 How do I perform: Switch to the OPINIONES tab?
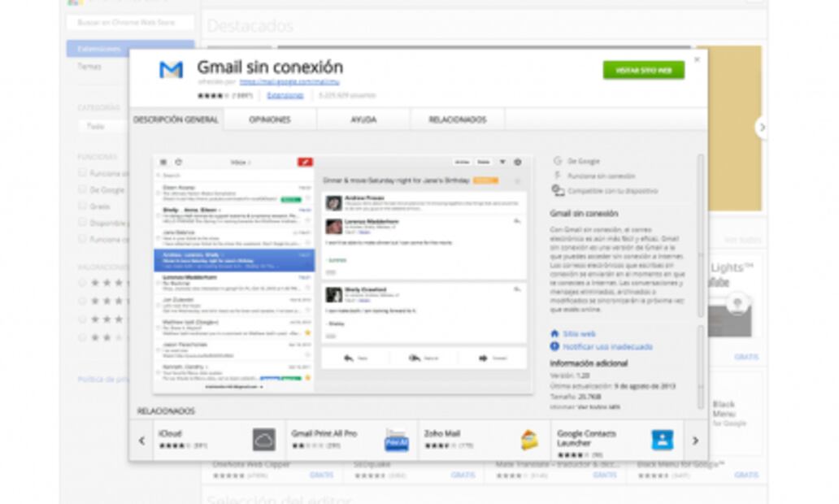[272, 119]
